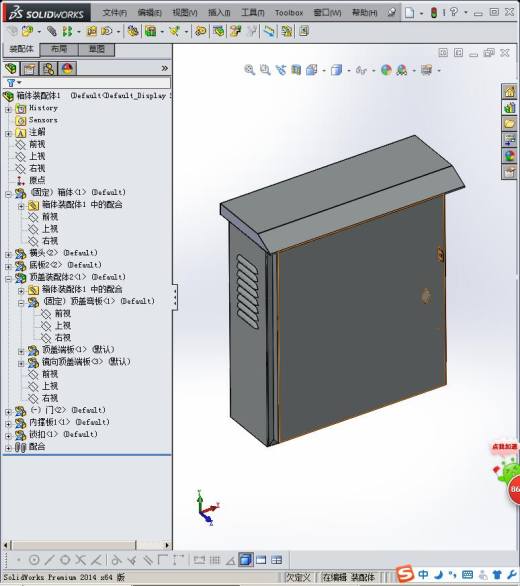Switch to the 布局 tab
The height and width of the screenshot is (586, 520).
coord(58,49)
